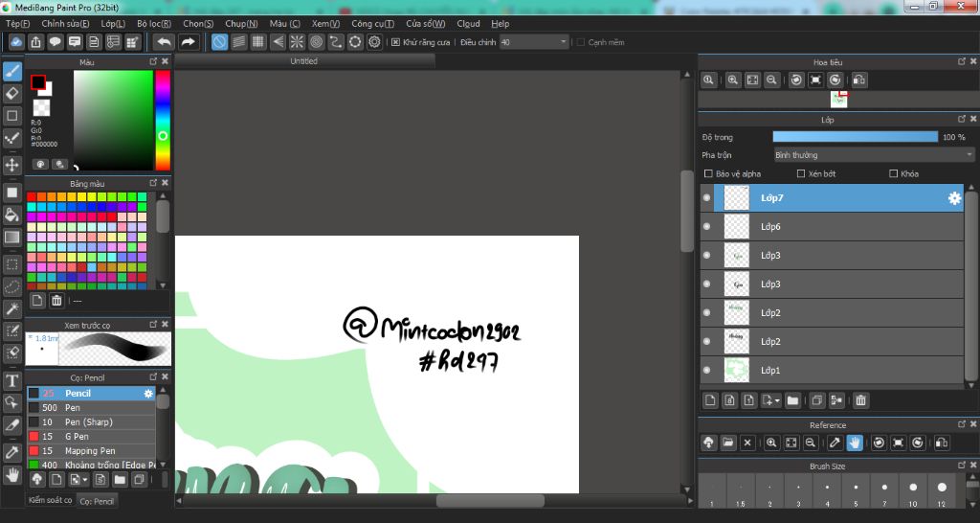Enable Xén bớt checkbox

click(x=801, y=173)
